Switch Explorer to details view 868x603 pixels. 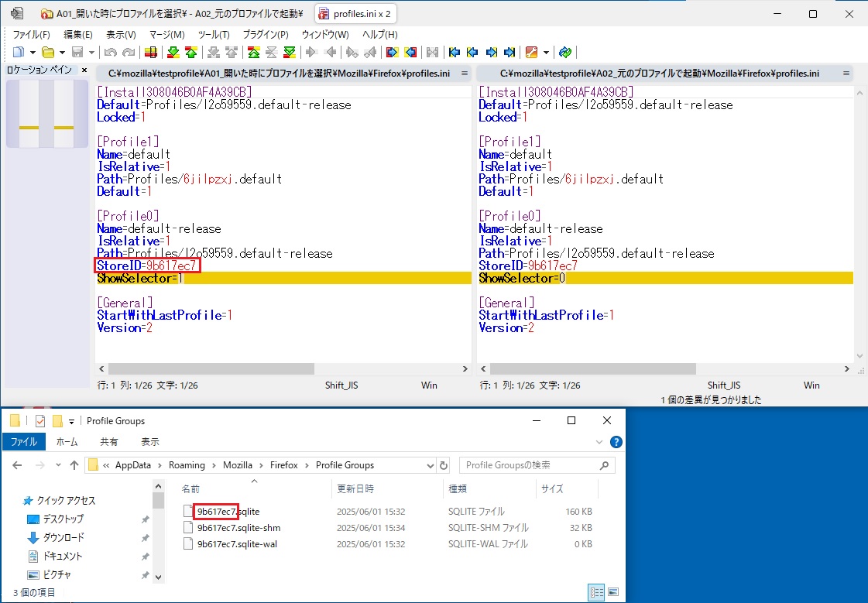pos(597,592)
